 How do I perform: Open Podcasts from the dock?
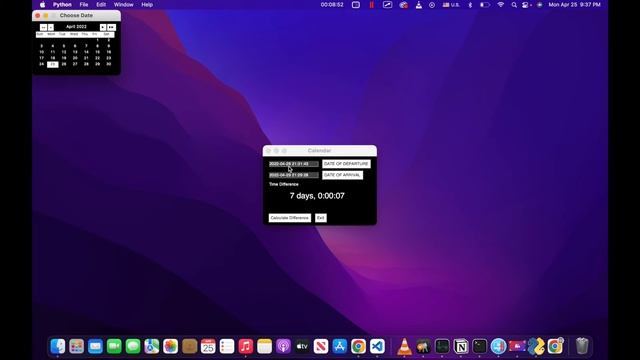tap(283, 346)
